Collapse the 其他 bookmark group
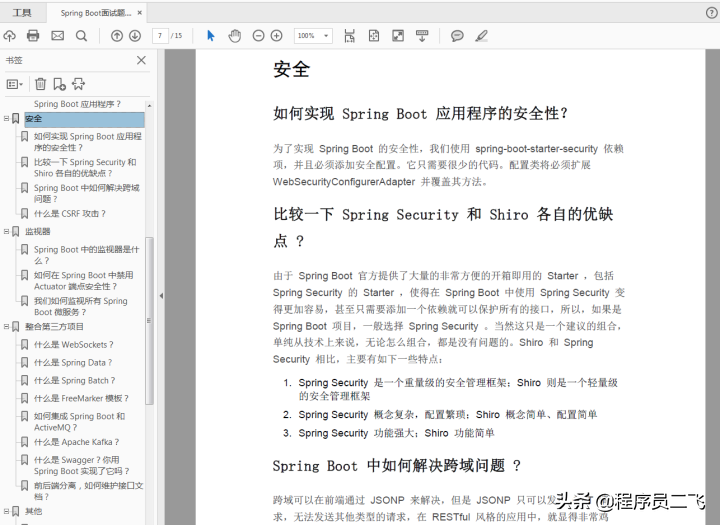 6,511
